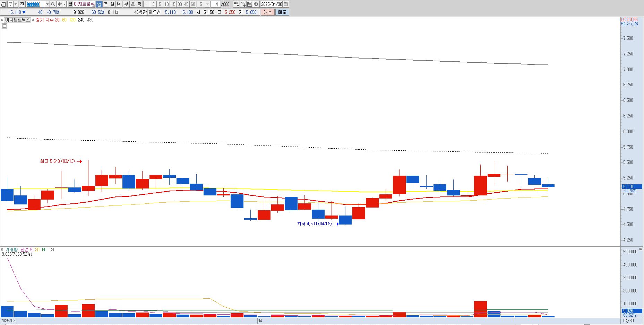Click the grid icon below the stock label
The width and height of the screenshot is (644, 325).
(5, 26)
